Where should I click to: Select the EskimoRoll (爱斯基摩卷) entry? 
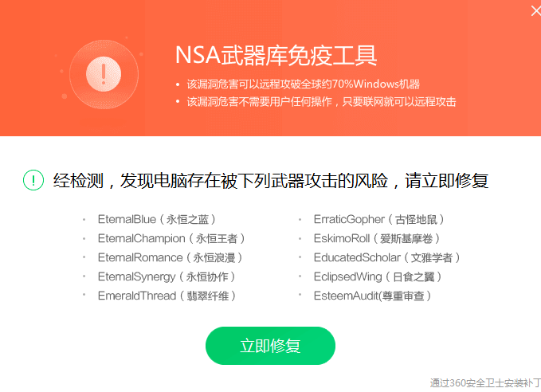click(376, 238)
